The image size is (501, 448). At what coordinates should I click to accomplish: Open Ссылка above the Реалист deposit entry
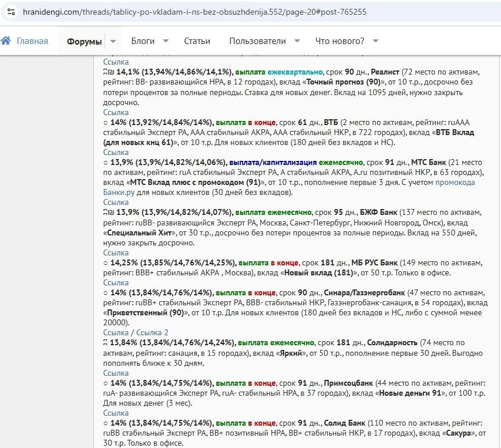116,62
